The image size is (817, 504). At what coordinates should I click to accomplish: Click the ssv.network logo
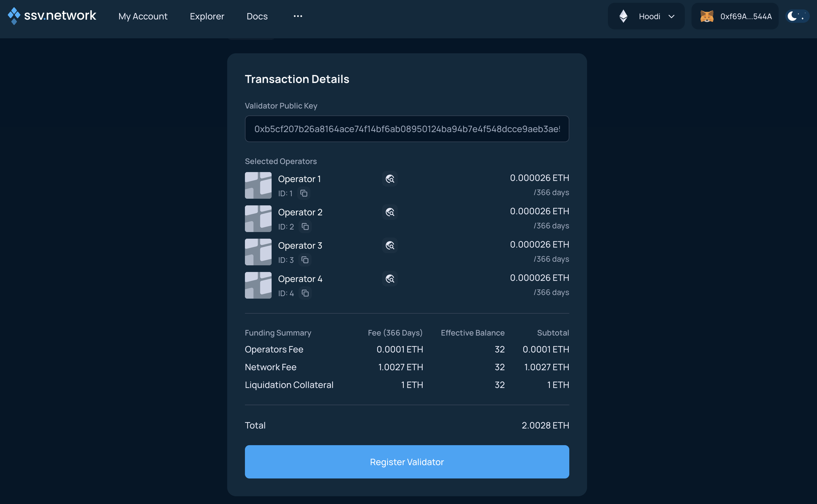tap(51, 16)
